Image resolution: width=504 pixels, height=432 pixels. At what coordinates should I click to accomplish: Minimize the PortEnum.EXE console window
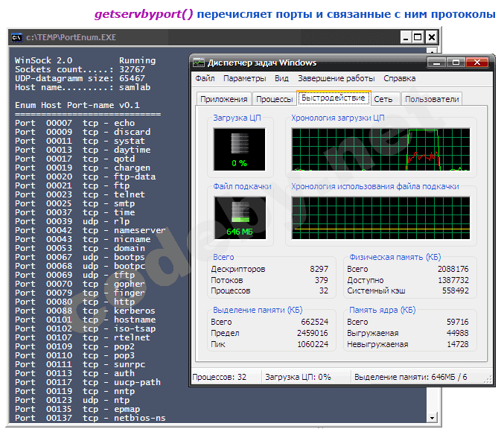point(404,36)
